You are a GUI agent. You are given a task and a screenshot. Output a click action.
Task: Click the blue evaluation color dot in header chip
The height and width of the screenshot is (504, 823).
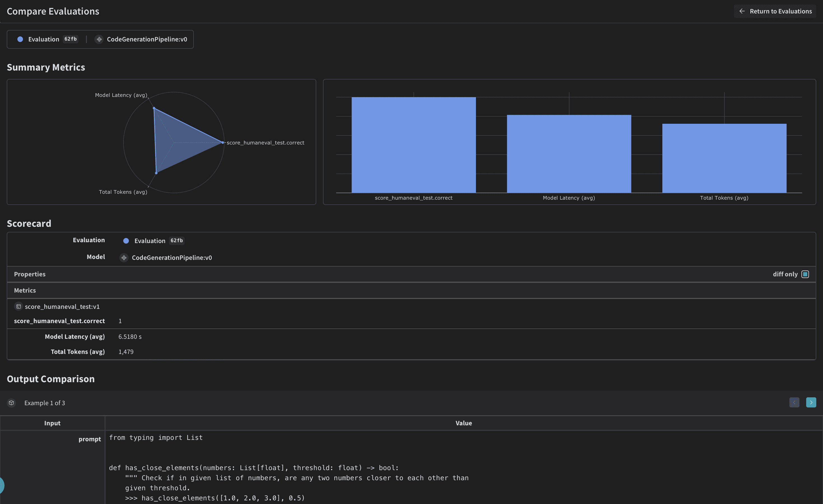pyautogui.click(x=20, y=39)
